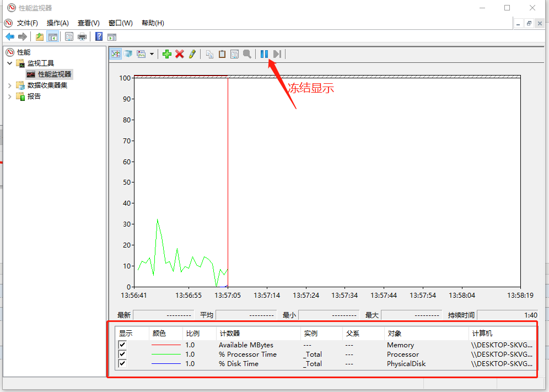The width and height of the screenshot is (549, 392).
Task: Open the 窗口(W) menu
Action: (x=121, y=23)
